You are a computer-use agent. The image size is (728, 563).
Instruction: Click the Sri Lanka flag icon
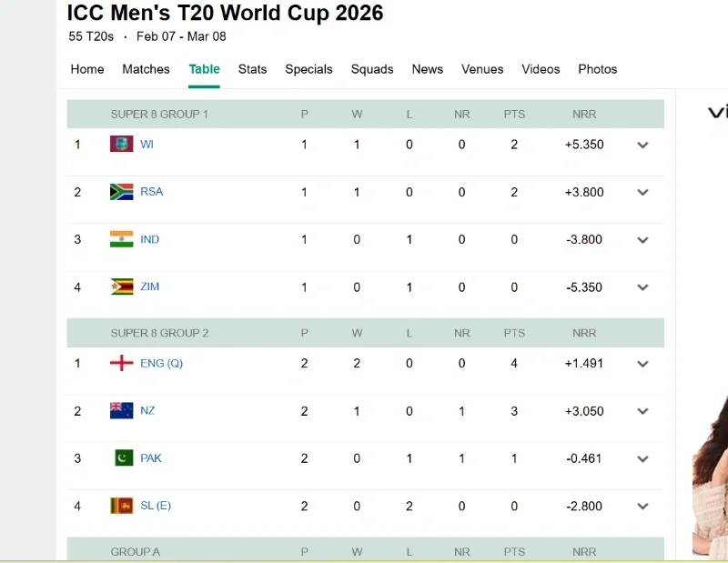(x=121, y=506)
